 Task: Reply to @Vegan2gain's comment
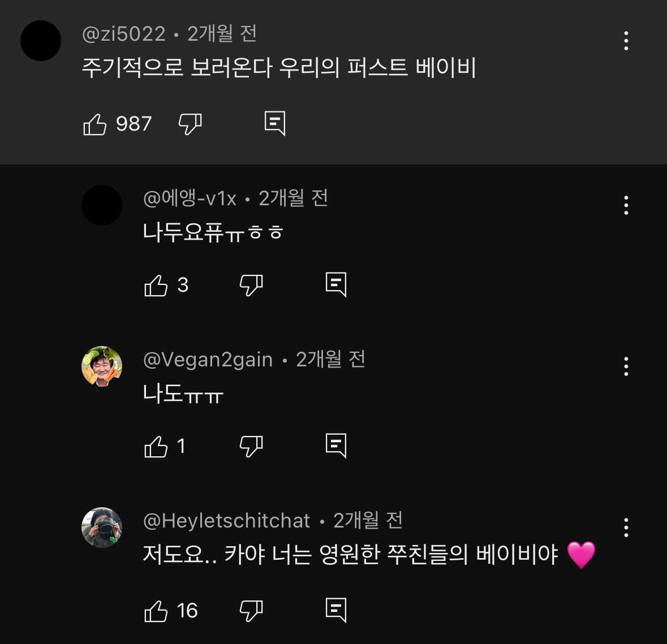(x=336, y=446)
